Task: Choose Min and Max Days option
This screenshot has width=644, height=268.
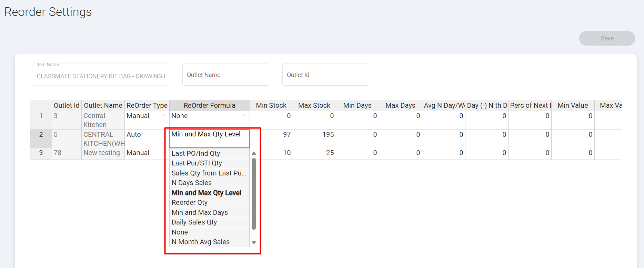Action: [x=200, y=212]
